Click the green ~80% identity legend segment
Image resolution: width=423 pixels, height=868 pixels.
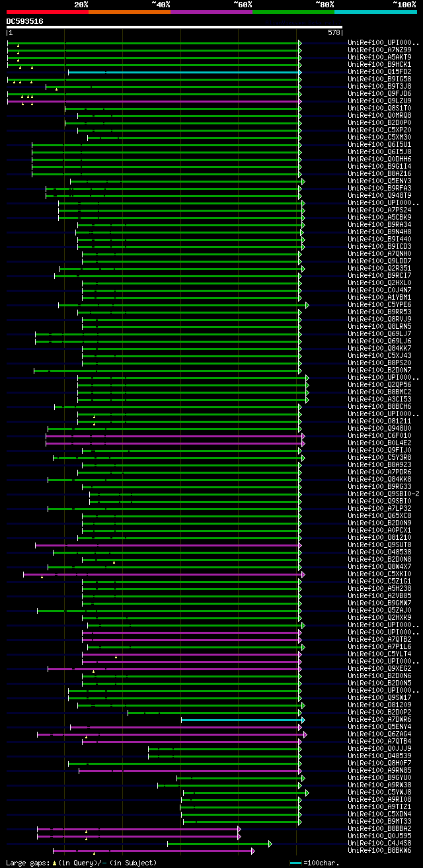293,12
